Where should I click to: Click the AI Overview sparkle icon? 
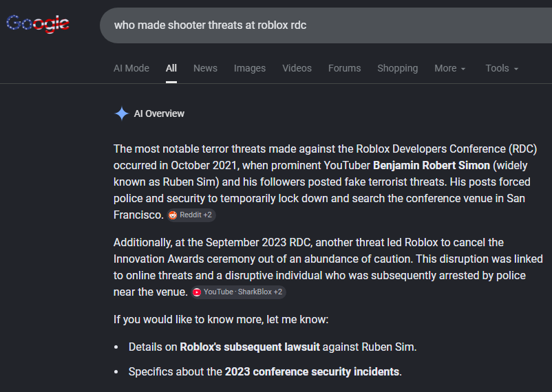tap(122, 113)
